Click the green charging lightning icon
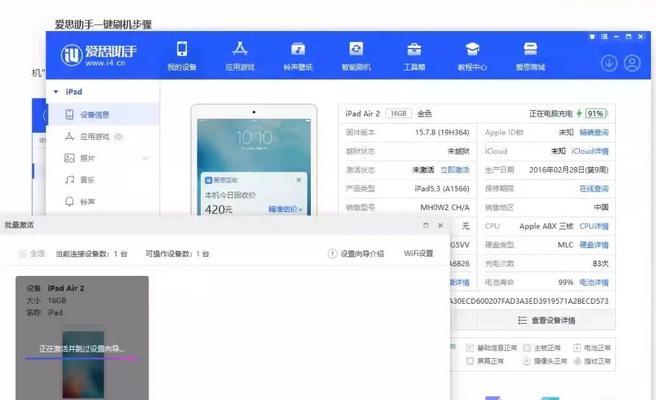 pos(579,113)
